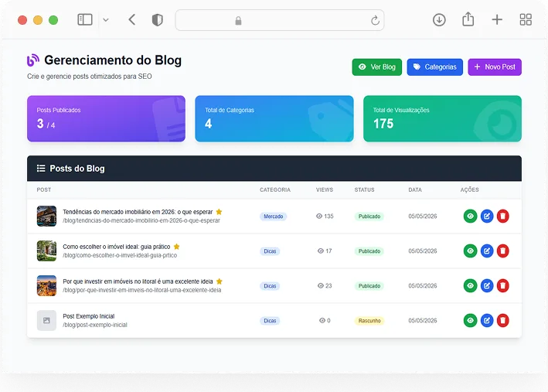Screen dimensions: 548x392
Task: Create a post with Novo Post
Action: [495, 66]
